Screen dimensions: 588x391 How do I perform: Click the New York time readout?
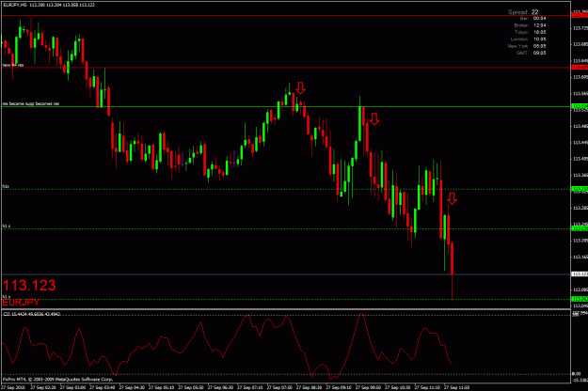(x=527, y=46)
